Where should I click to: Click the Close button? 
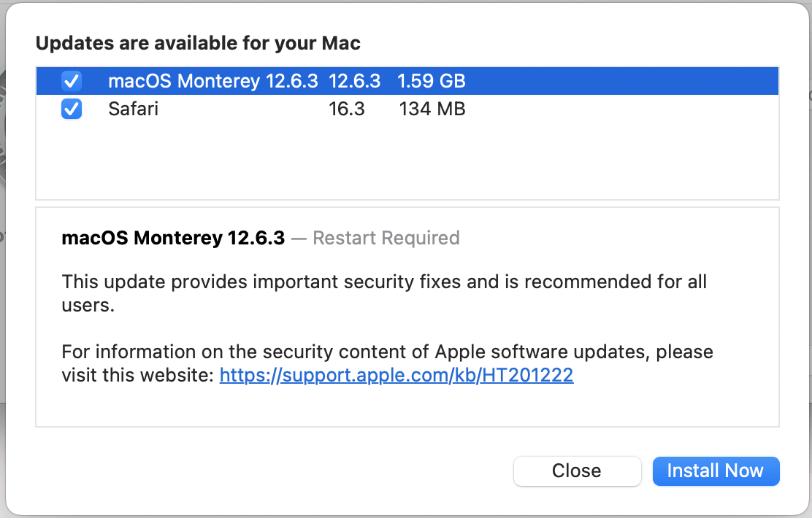[577, 471]
